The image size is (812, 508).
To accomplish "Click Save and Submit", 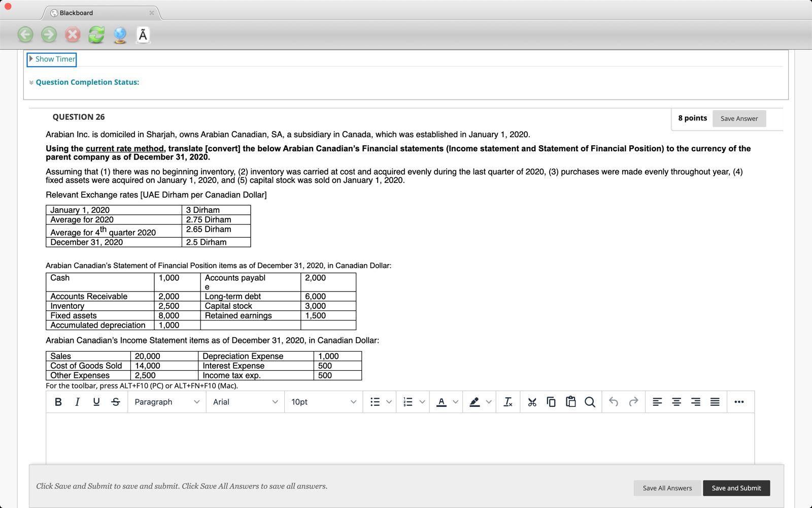I will [736, 488].
